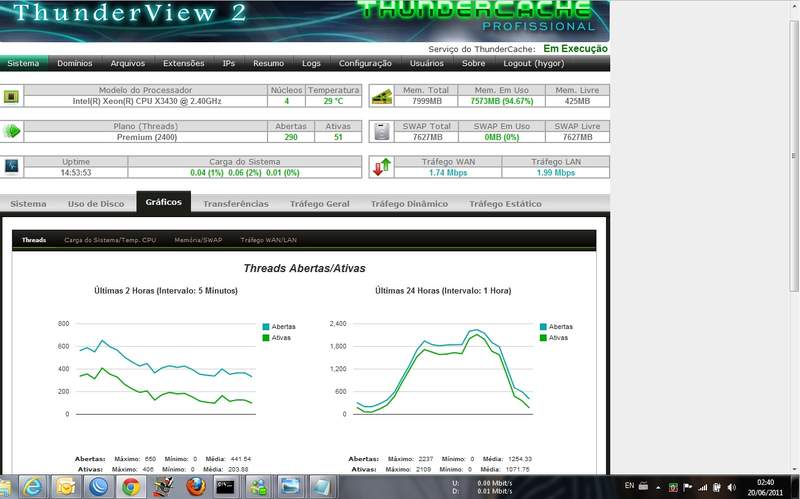Switch to Uso de Disco tab
The image size is (800, 499).
tap(96, 204)
